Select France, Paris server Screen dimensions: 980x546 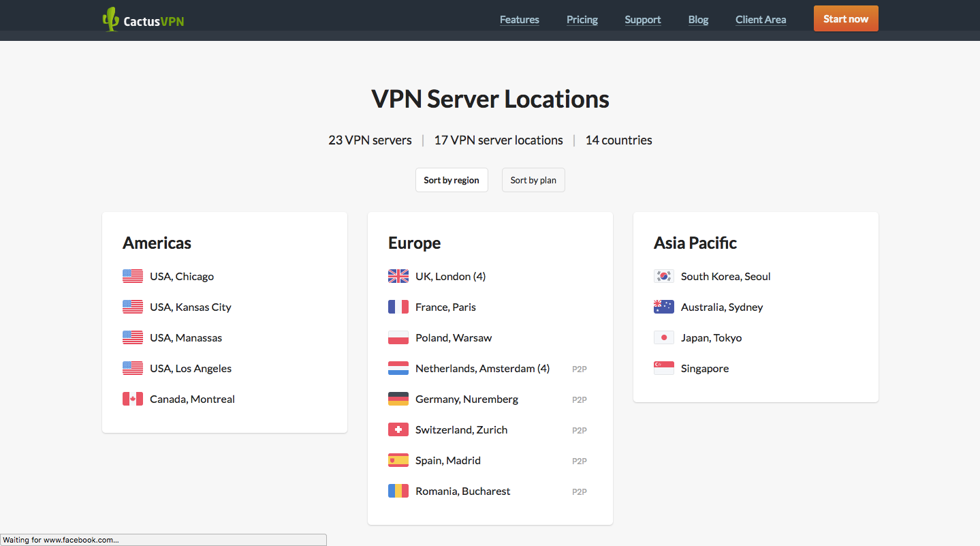point(445,307)
